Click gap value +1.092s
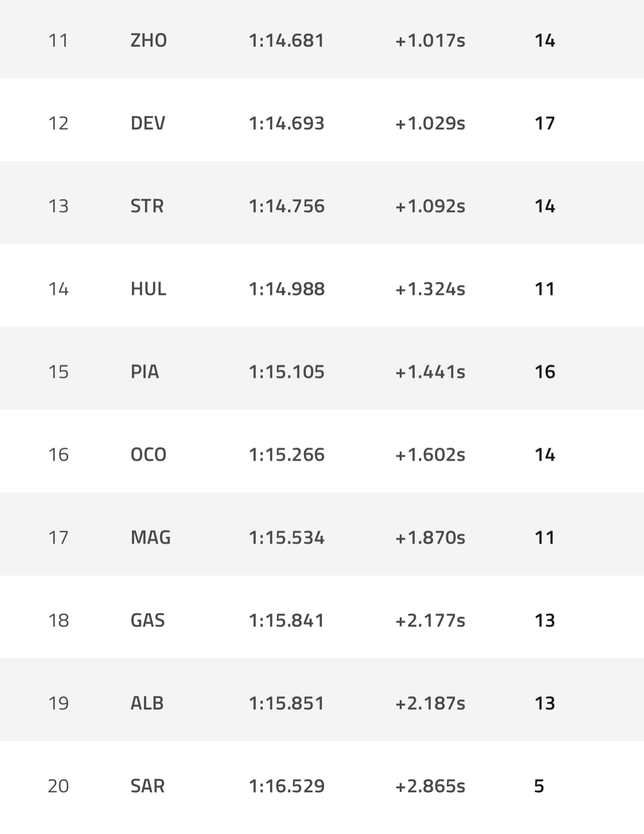 pos(430,206)
